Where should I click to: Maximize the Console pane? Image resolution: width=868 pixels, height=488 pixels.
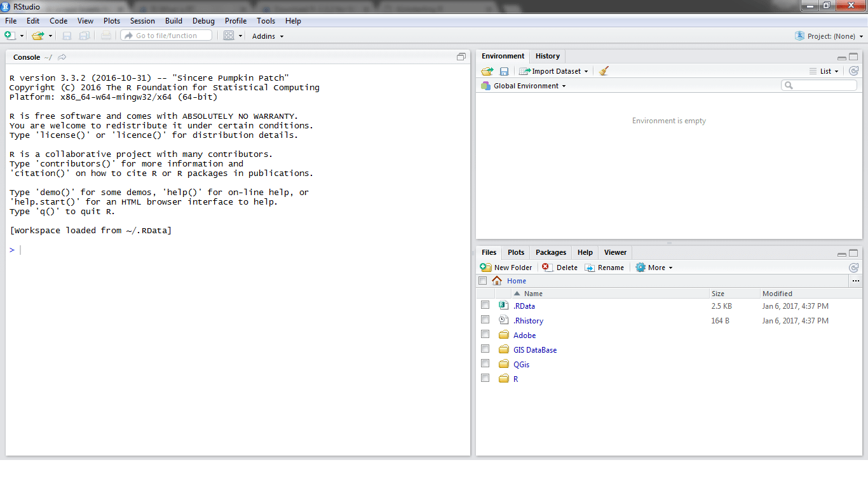coord(461,57)
